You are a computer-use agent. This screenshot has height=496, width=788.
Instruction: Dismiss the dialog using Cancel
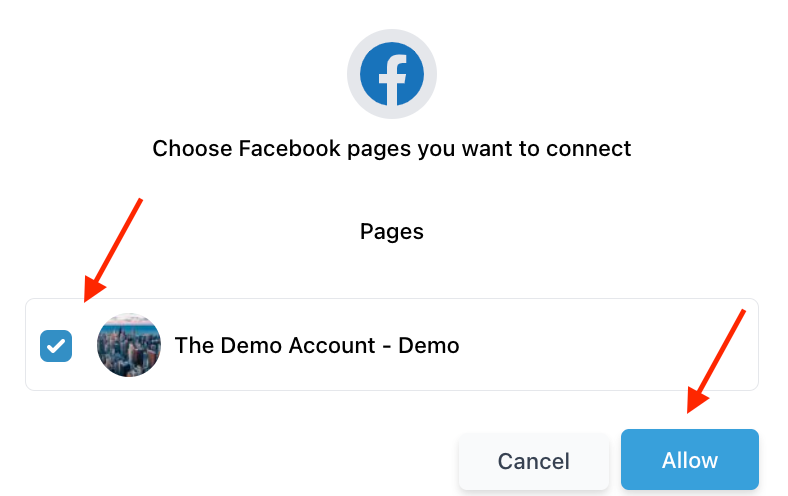[x=534, y=461]
